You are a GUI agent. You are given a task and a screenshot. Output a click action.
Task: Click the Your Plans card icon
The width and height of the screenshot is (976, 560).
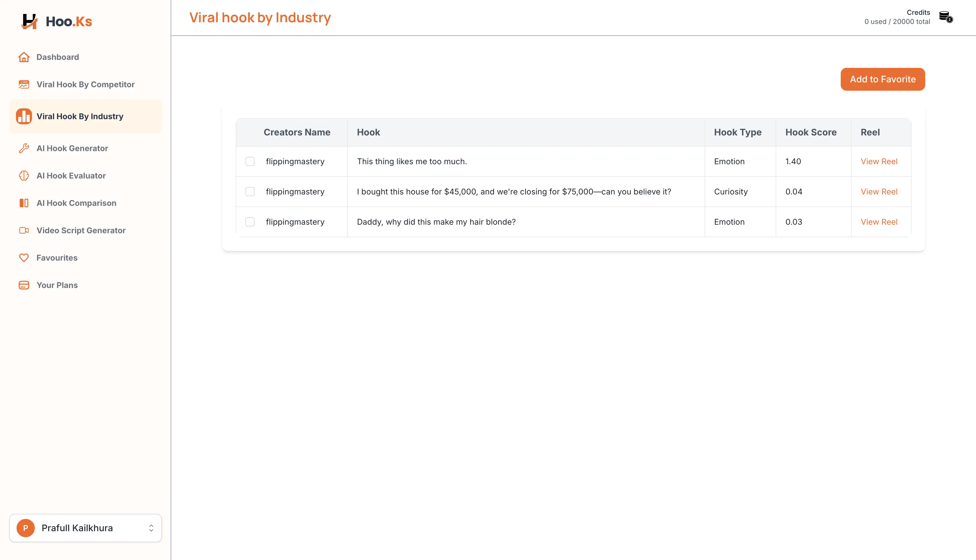pyautogui.click(x=24, y=285)
